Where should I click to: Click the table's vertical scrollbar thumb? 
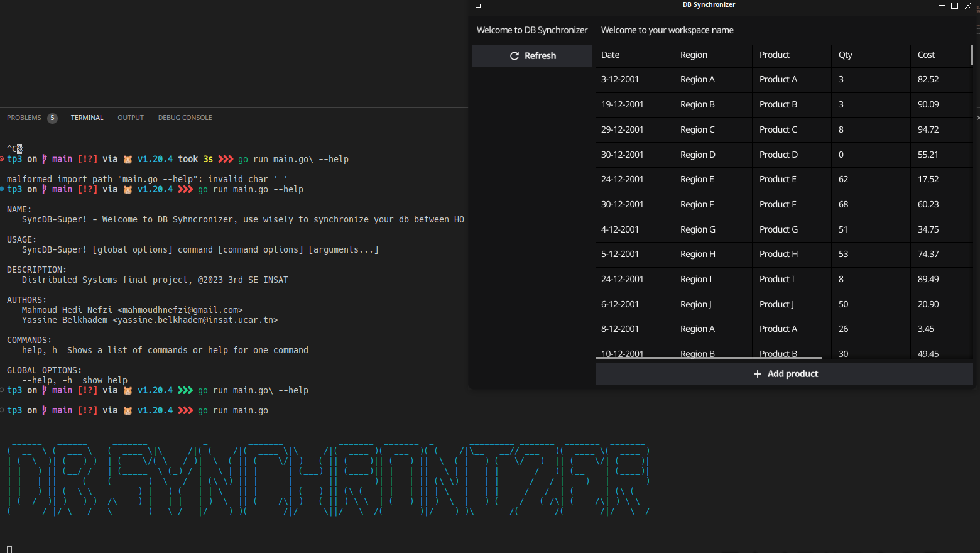point(972,55)
